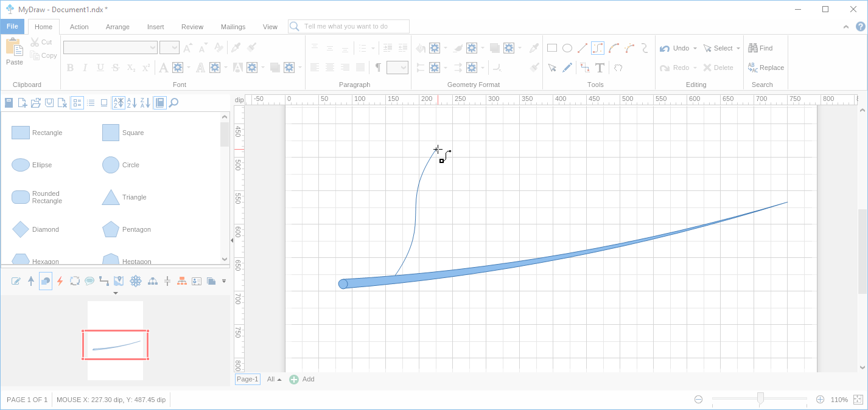Expand more libraries overflow arrow
868x410 pixels.
tap(224, 281)
